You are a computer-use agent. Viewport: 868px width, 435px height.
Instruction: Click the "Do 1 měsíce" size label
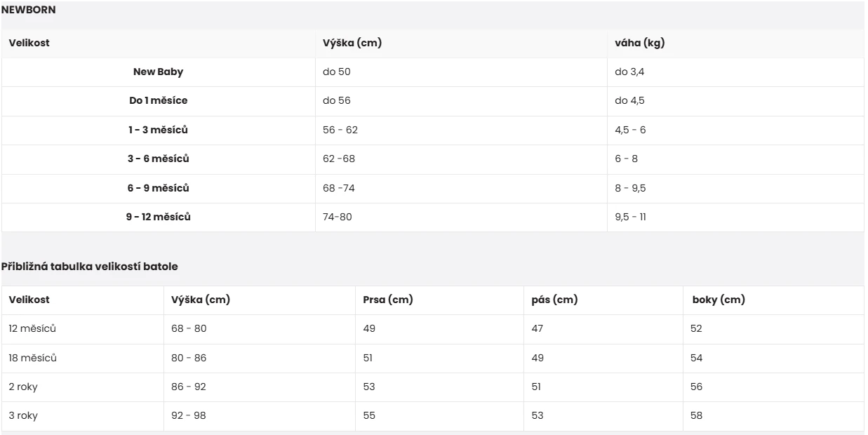(158, 100)
